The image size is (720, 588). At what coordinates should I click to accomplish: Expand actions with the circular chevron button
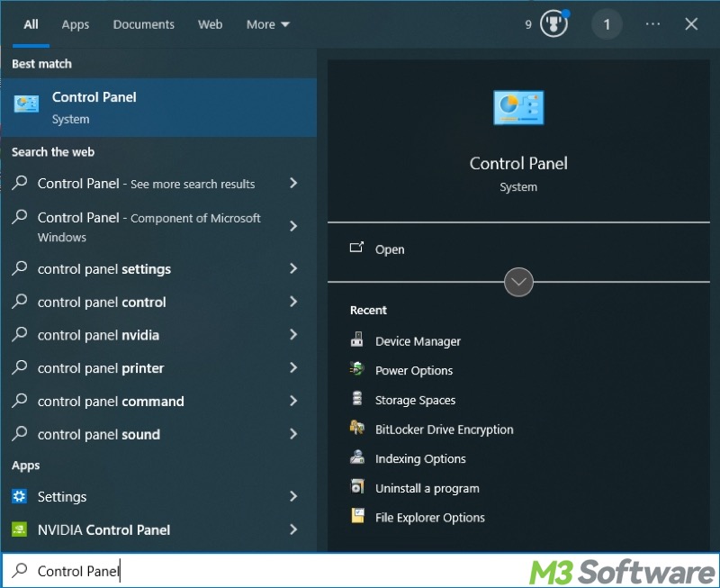[x=519, y=282]
